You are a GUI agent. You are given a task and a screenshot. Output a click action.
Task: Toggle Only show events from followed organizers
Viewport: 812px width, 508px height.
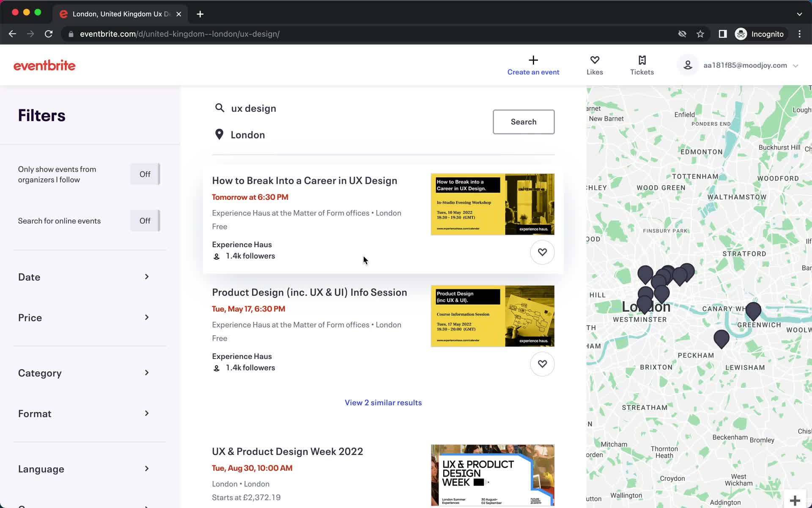(x=144, y=174)
